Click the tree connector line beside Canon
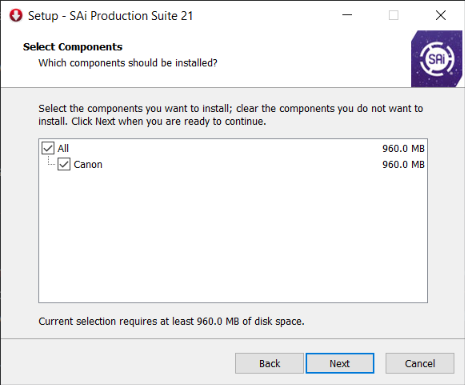The height and width of the screenshot is (385, 465). (x=51, y=160)
